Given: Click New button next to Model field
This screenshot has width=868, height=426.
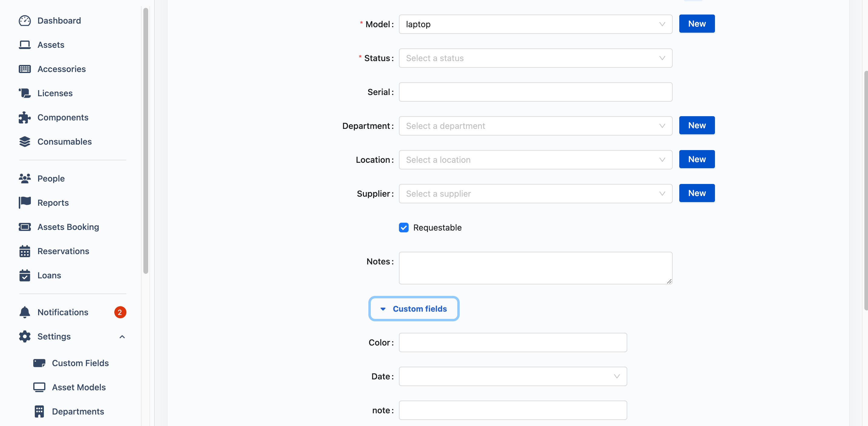Looking at the screenshot, I should pos(697,23).
